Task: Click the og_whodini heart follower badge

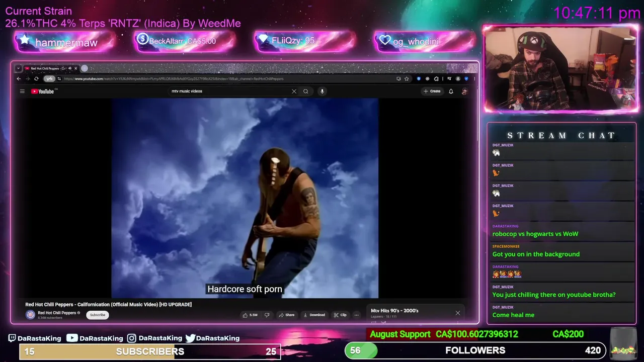Action: 425,41
